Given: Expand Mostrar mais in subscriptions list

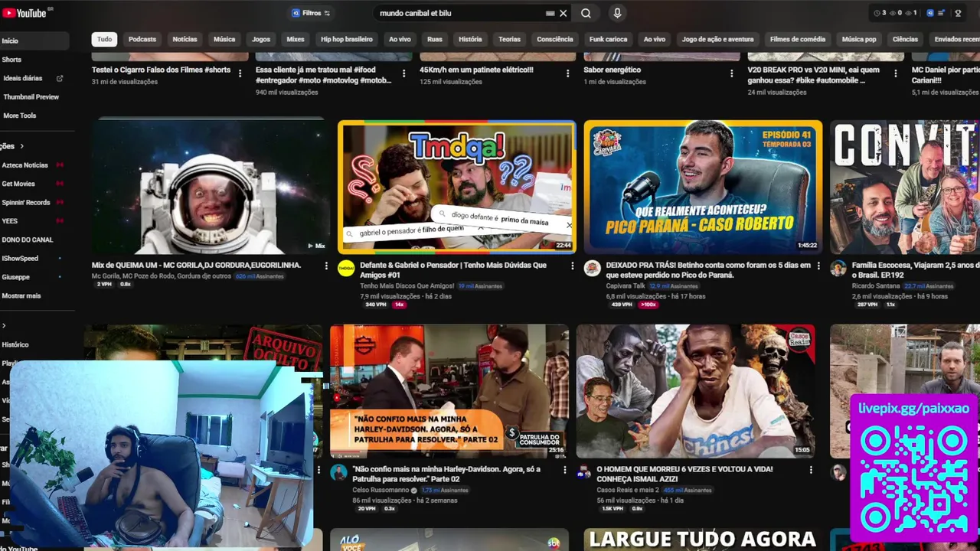Looking at the screenshot, I should point(21,295).
